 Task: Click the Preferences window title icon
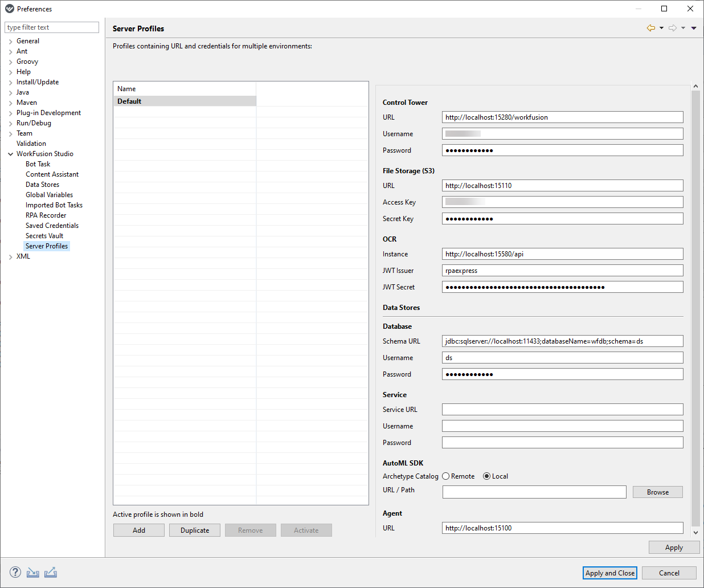(10, 9)
